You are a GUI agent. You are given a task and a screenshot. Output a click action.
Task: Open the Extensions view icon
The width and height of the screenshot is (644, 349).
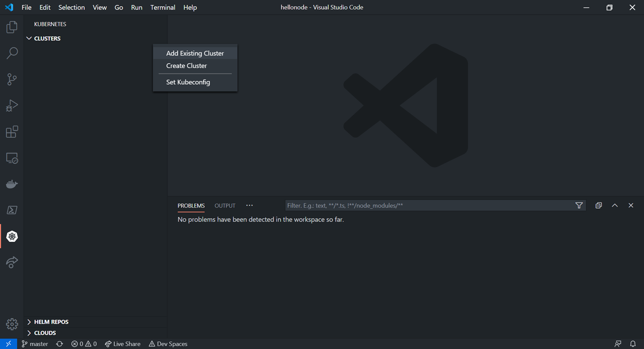point(12,132)
